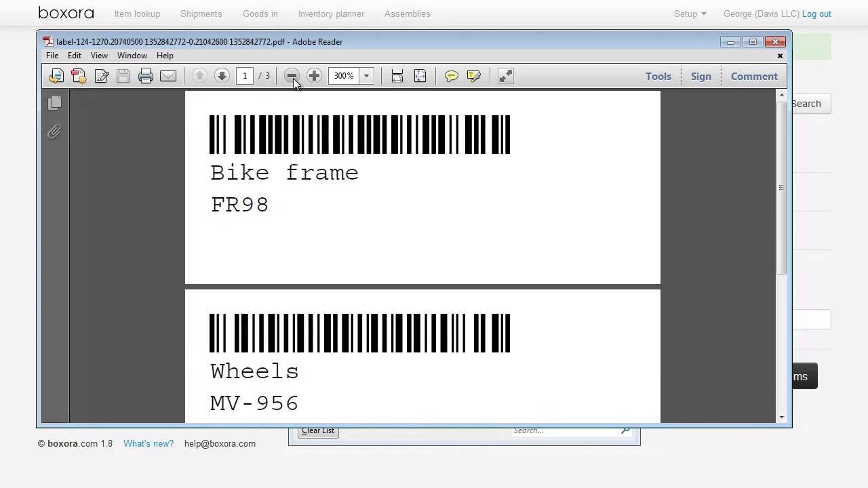
Task: Click the Log out link
Action: [816, 14]
